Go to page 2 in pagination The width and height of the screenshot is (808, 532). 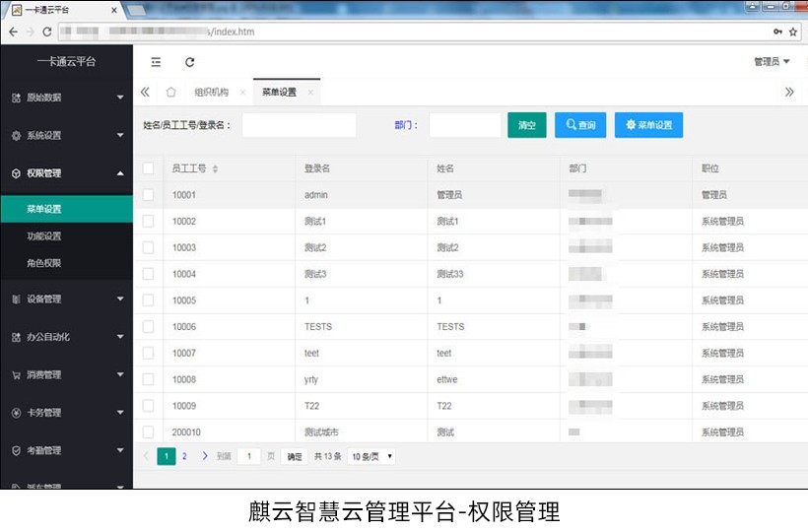coord(184,456)
